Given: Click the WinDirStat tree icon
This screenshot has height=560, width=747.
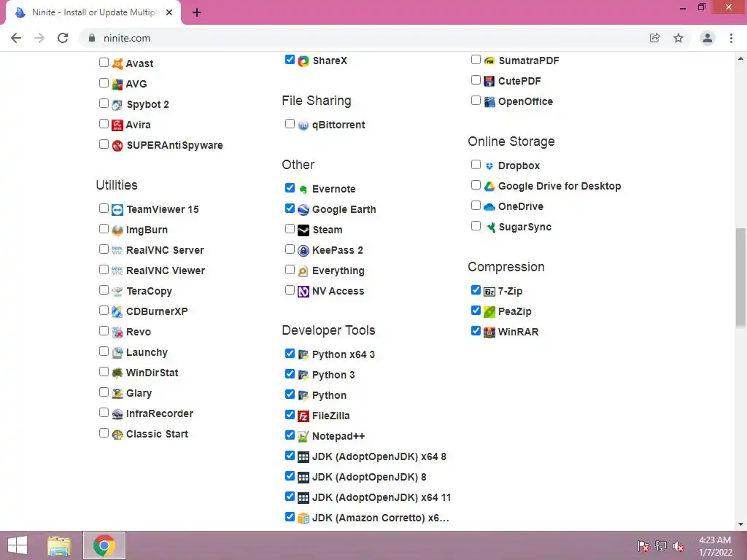Looking at the screenshot, I should 117,373.
